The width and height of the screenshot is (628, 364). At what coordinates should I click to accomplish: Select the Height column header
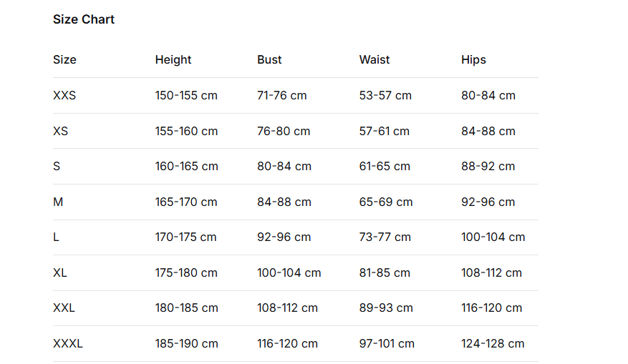click(x=173, y=60)
